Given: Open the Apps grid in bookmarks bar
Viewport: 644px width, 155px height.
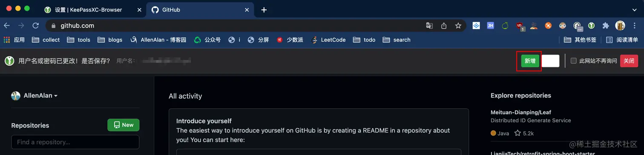Looking at the screenshot, I should pos(14,39).
